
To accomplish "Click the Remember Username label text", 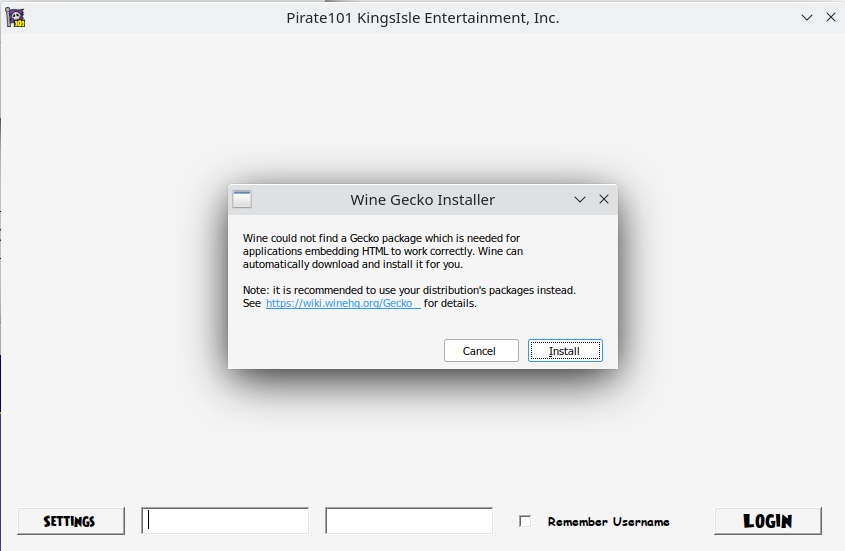I will click(x=608, y=522).
